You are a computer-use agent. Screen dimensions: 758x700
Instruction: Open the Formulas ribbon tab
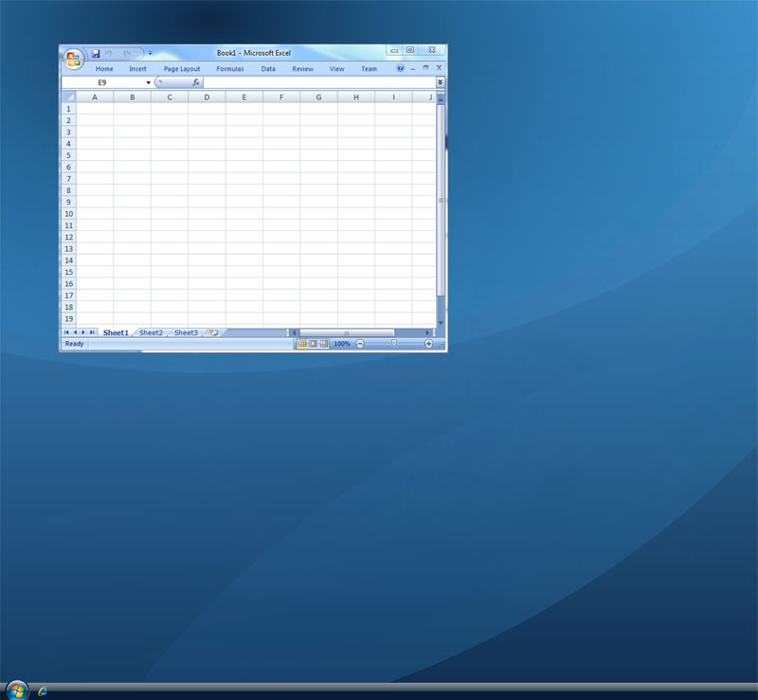point(230,68)
